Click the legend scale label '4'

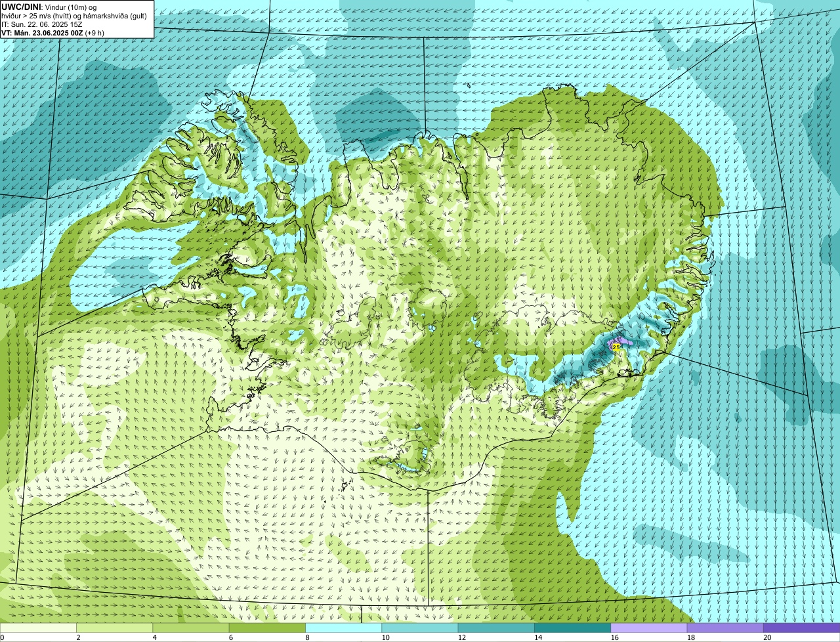tap(154, 637)
